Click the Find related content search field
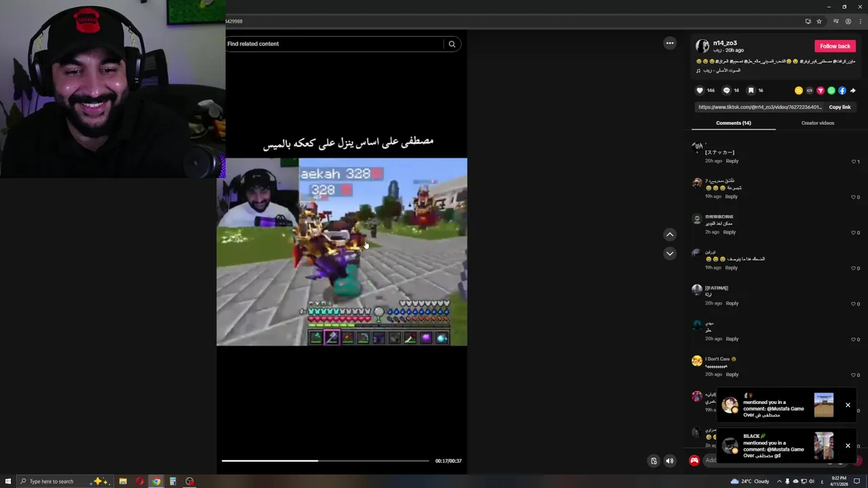868x488 pixels. (x=334, y=44)
